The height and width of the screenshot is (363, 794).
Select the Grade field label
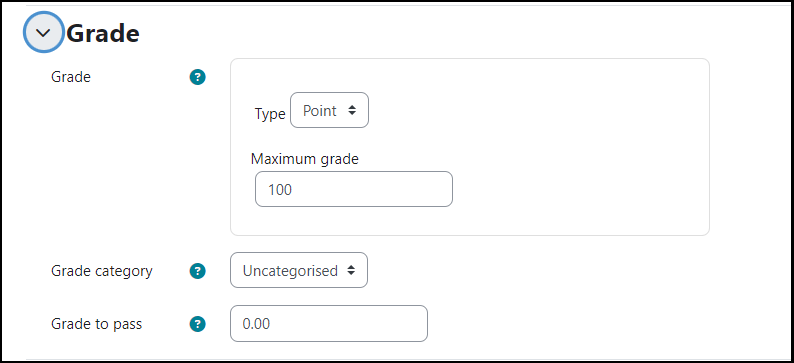pyautogui.click(x=71, y=77)
